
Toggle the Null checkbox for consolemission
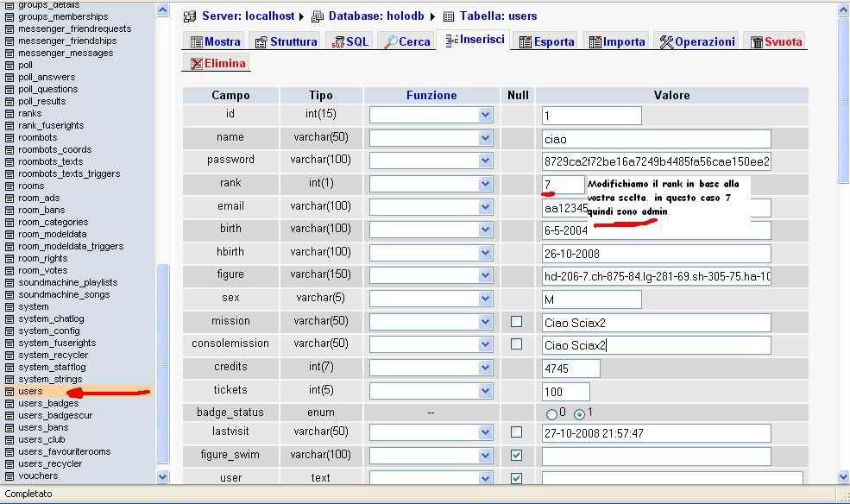(517, 344)
